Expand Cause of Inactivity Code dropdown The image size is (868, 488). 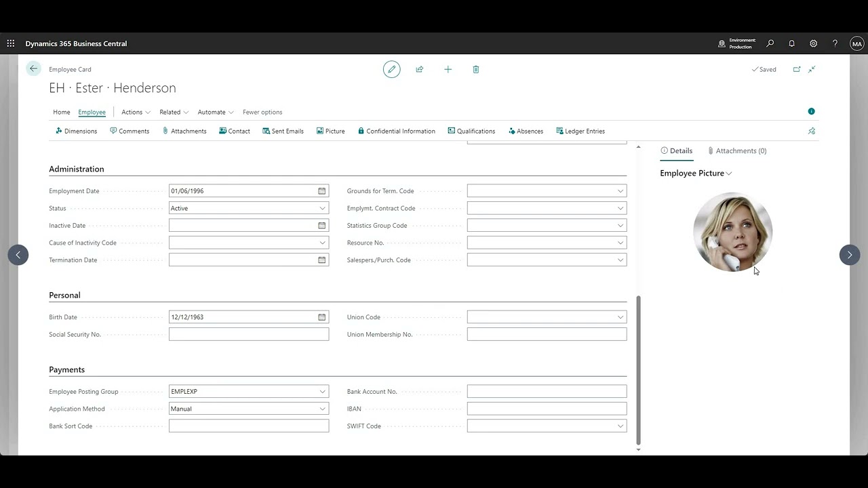click(x=322, y=243)
